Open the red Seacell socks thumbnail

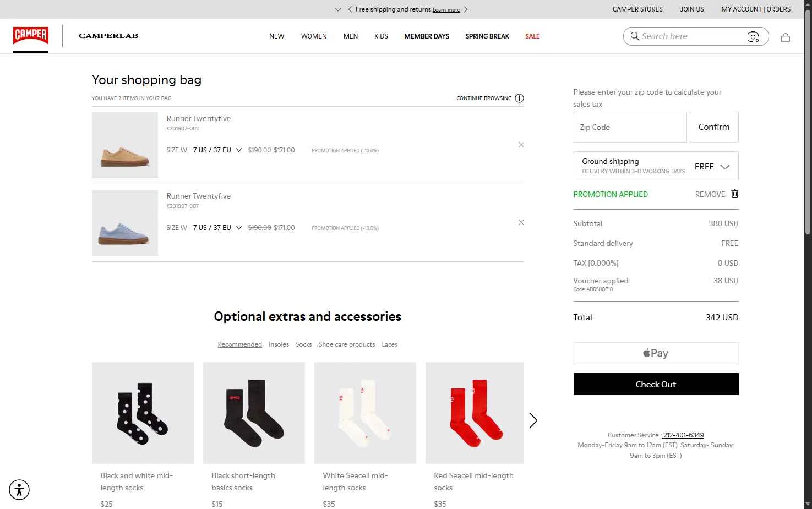pyautogui.click(x=475, y=413)
